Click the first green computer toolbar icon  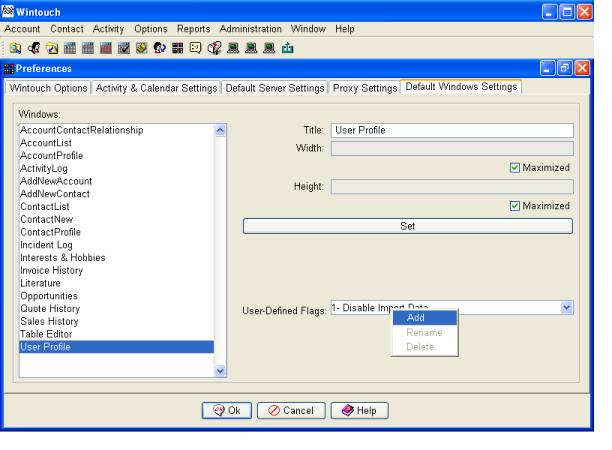(x=233, y=48)
